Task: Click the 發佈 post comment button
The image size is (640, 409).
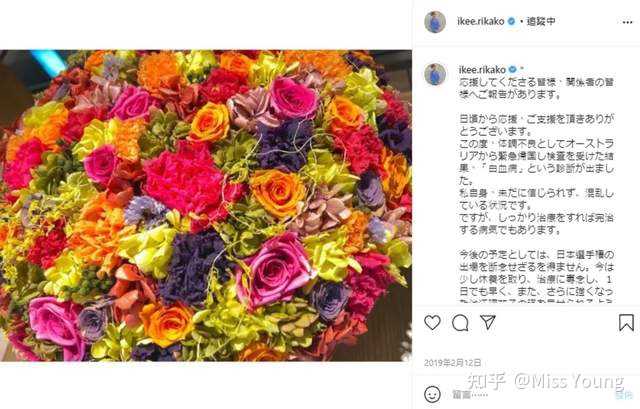Action: [624, 395]
